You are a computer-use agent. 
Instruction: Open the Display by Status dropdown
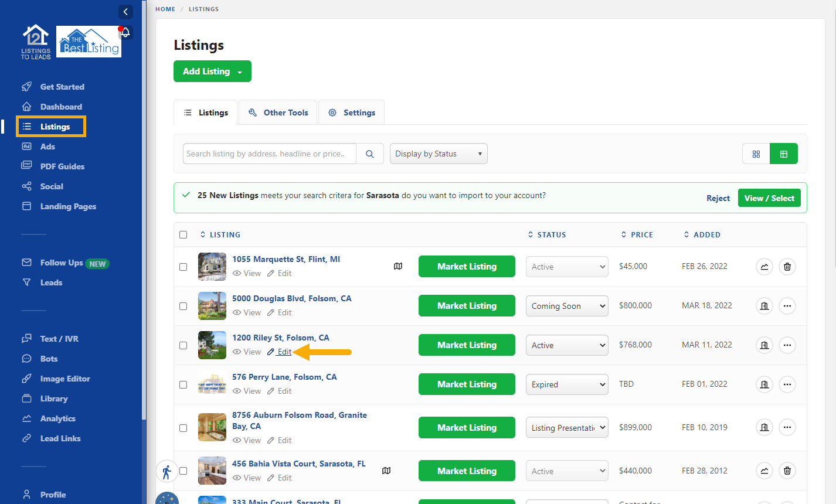pos(439,154)
